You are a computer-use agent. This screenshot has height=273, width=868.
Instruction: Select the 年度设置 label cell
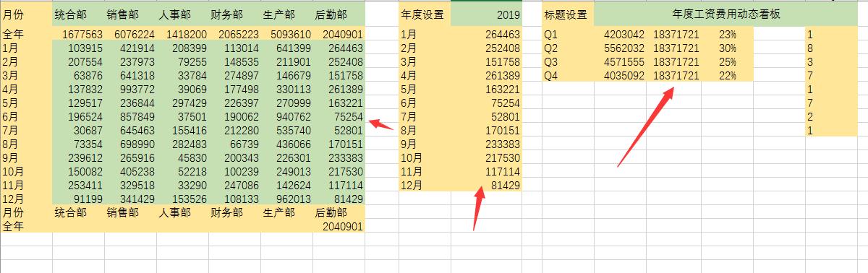point(424,14)
